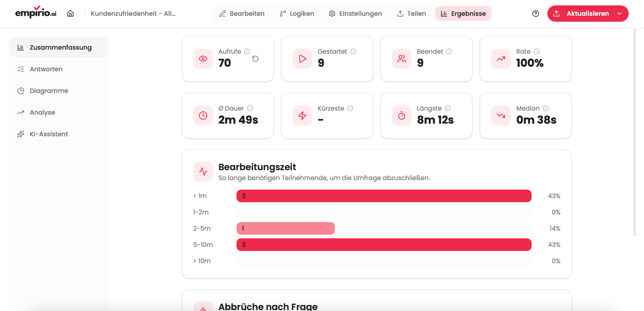Go to the Einstellungen tab
644x311 pixels.
point(355,14)
